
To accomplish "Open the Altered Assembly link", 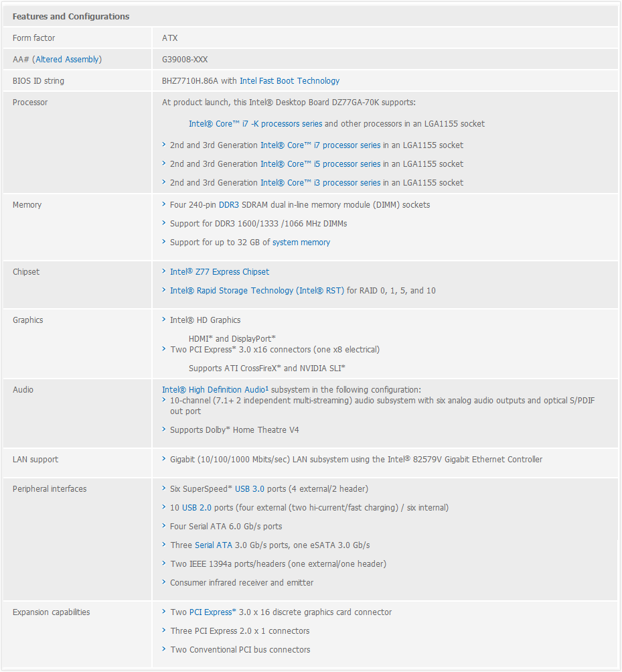I will (67, 60).
